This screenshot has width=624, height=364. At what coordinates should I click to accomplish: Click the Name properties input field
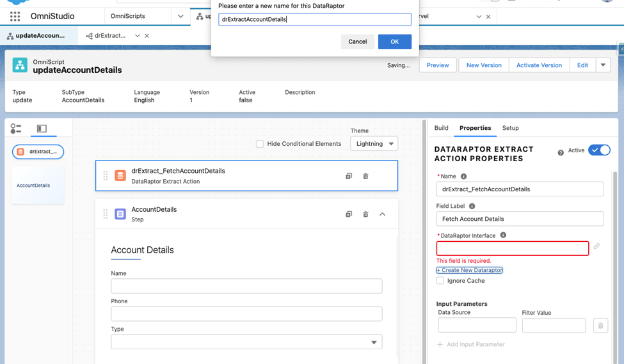pos(520,189)
